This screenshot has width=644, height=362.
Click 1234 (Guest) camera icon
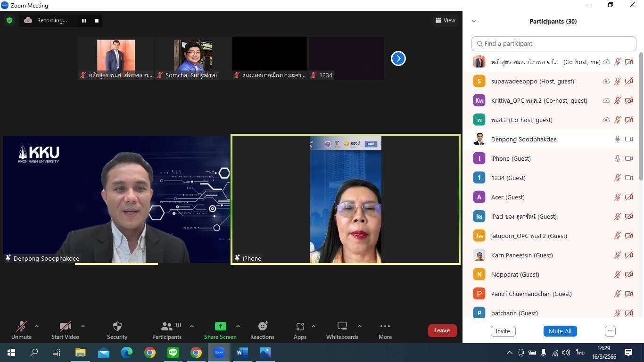click(629, 178)
